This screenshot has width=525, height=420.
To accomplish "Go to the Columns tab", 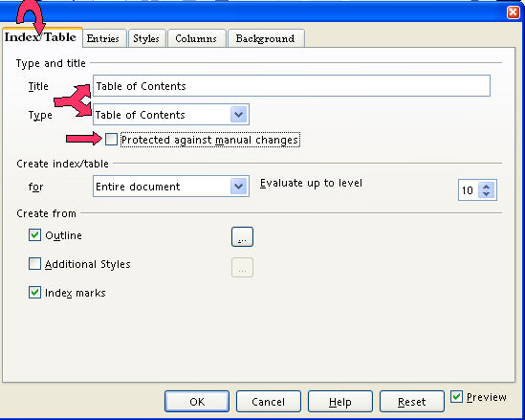I will point(197,38).
